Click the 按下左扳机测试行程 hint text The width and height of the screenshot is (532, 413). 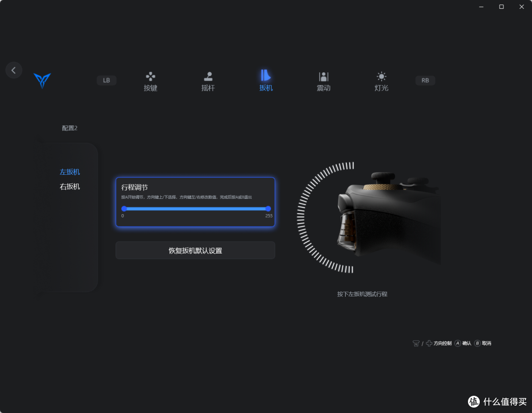coord(362,294)
